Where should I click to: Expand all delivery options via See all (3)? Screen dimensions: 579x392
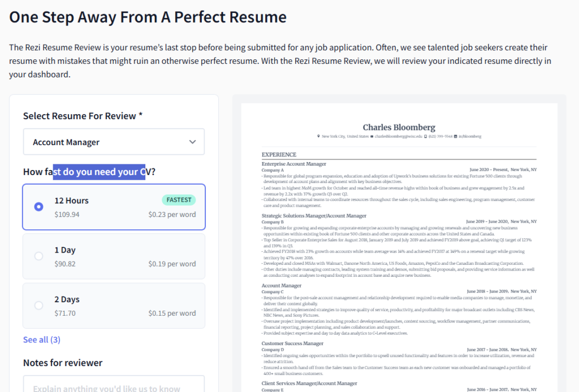[41, 339]
